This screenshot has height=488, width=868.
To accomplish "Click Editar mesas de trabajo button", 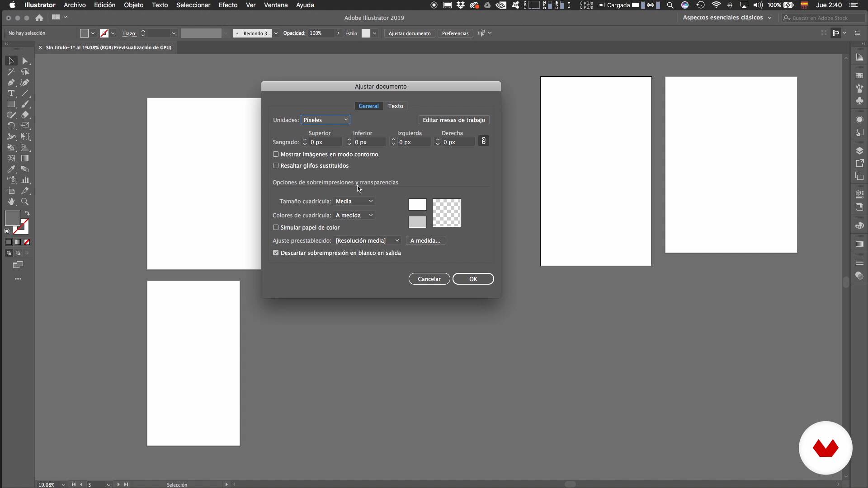I will 453,120.
